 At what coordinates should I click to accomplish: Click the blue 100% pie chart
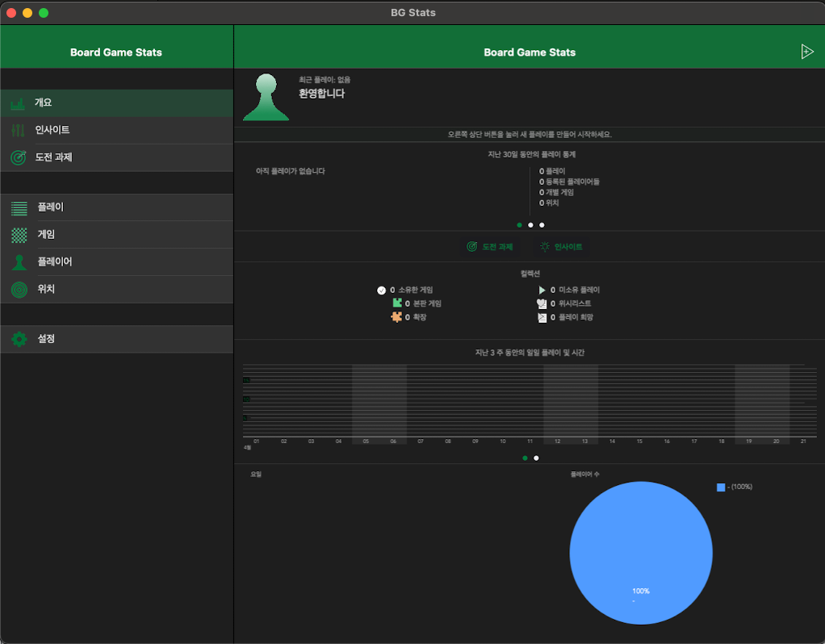[x=641, y=553]
